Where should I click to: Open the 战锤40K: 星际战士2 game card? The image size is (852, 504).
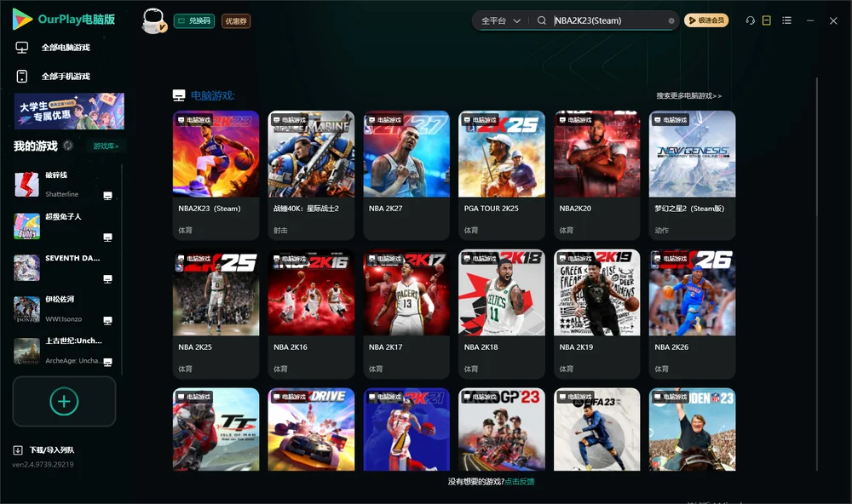(311, 175)
